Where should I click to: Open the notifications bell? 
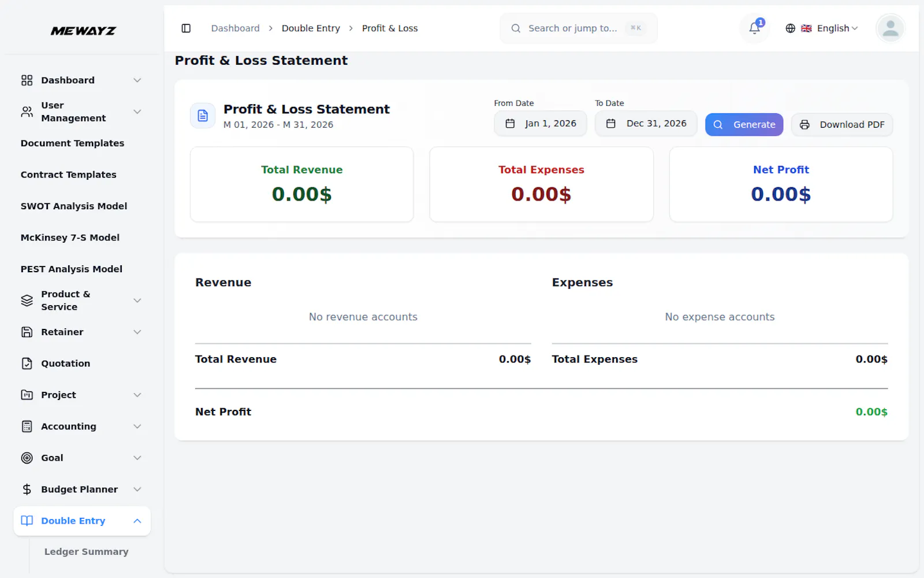coord(754,28)
